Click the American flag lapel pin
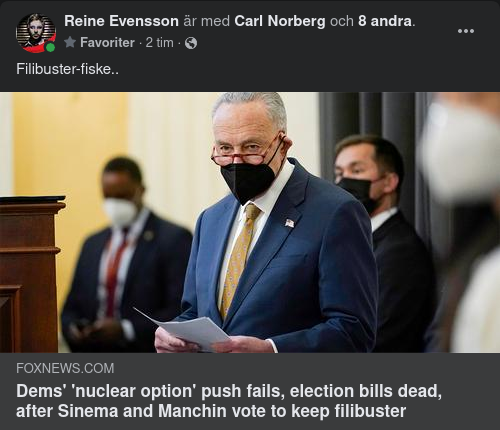The image size is (500, 430). (x=290, y=223)
